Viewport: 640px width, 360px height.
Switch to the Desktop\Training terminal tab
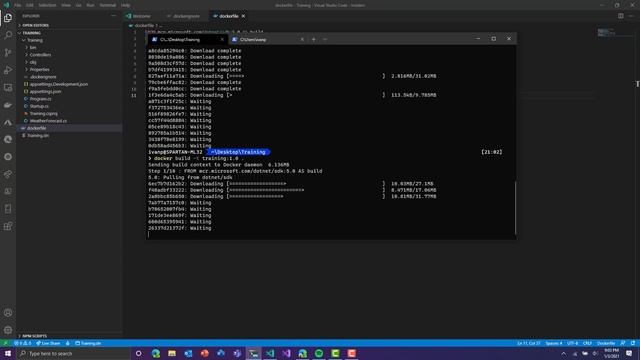(187, 40)
